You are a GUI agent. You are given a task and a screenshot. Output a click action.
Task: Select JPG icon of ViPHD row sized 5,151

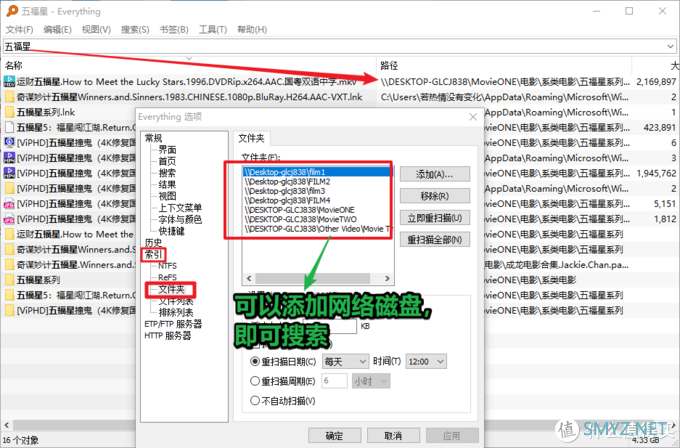(9, 204)
